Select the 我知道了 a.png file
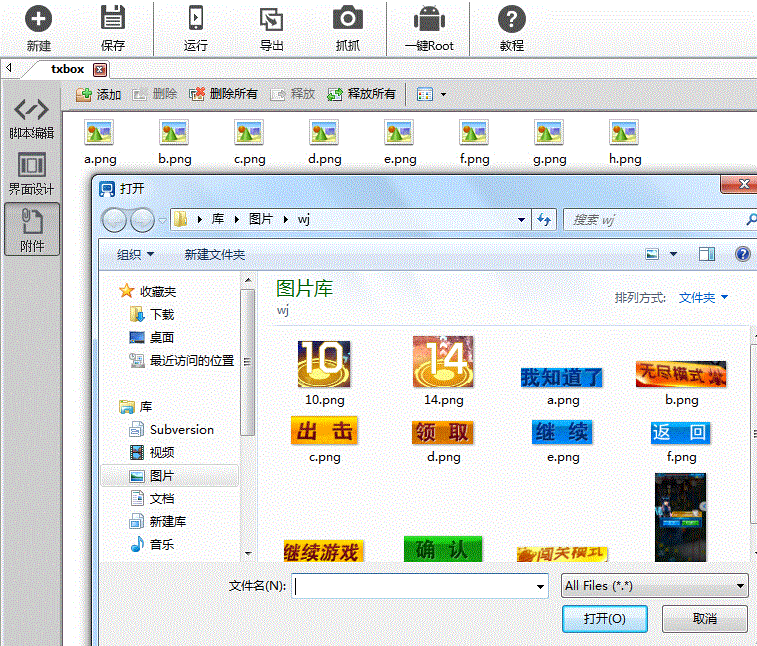Viewport: 757px width, 646px height. pyautogui.click(x=562, y=386)
